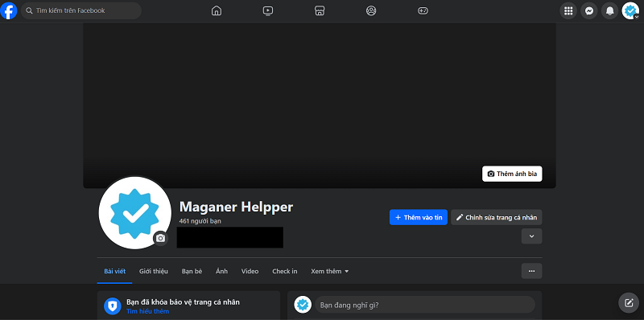644x320 pixels.
Task: Open the Messenger icon
Action: pyautogui.click(x=589, y=11)
